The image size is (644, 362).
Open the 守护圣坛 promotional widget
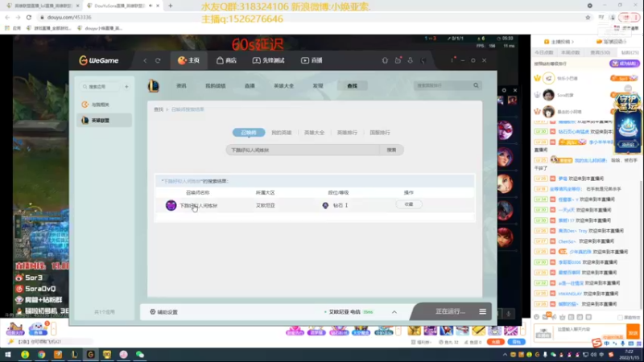(x=627, y=123)
